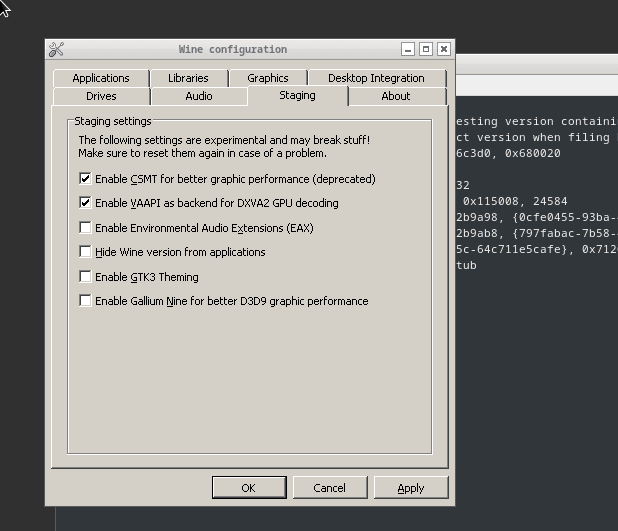Show the About tab
The width and height of the screenshot is (618, 531).
click(396, 96)
